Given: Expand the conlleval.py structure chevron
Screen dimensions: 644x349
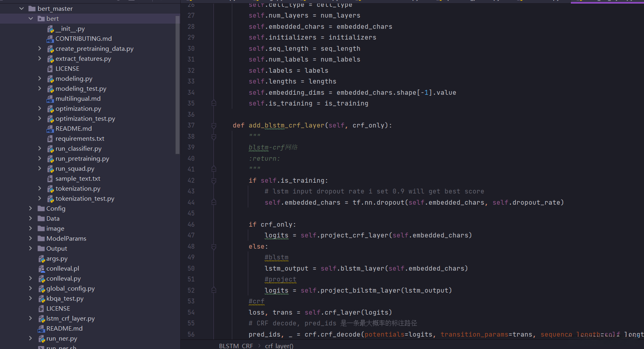Looking at the screenshot, I should point(30,278).
